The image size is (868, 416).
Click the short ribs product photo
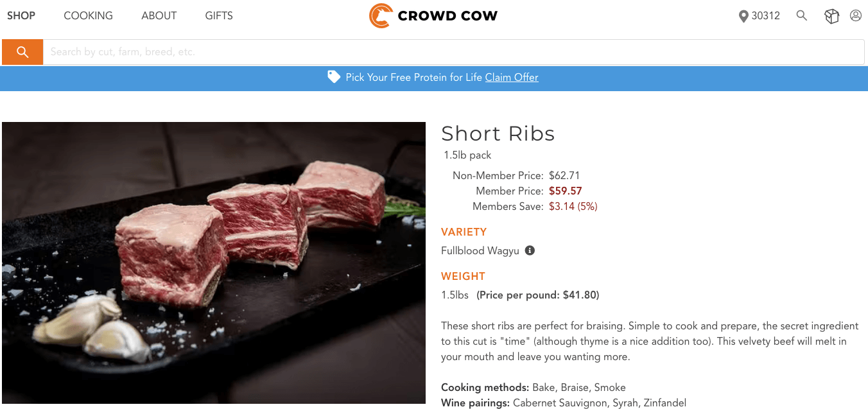point(213,263)
